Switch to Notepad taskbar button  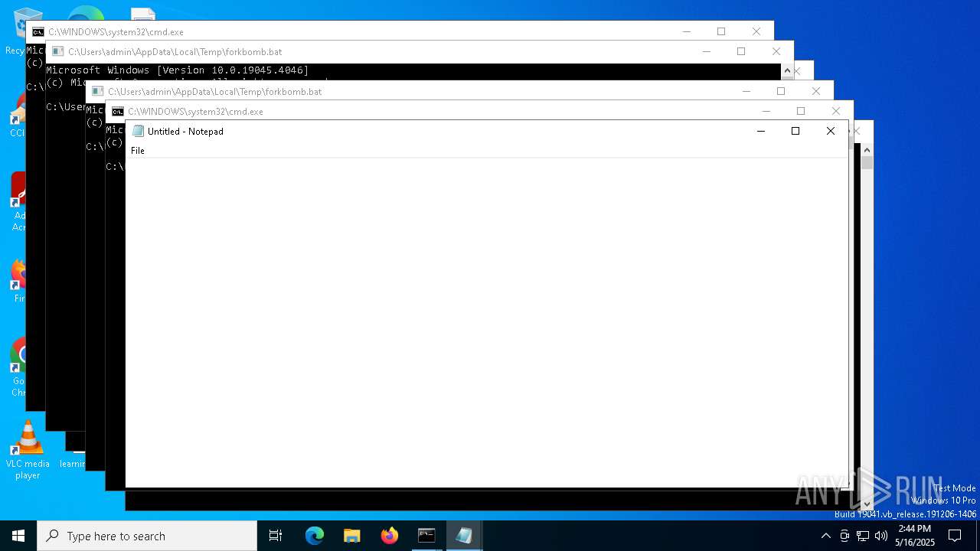[464, 536]
